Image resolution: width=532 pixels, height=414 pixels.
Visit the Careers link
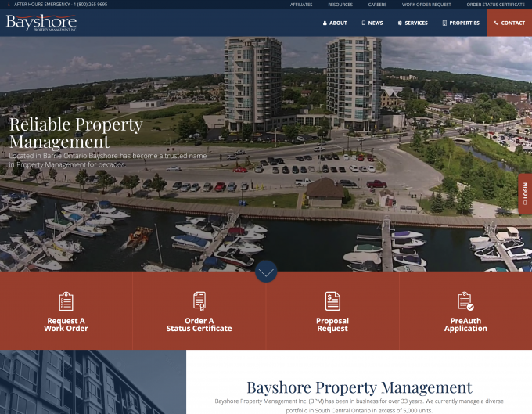pos(377,5)
